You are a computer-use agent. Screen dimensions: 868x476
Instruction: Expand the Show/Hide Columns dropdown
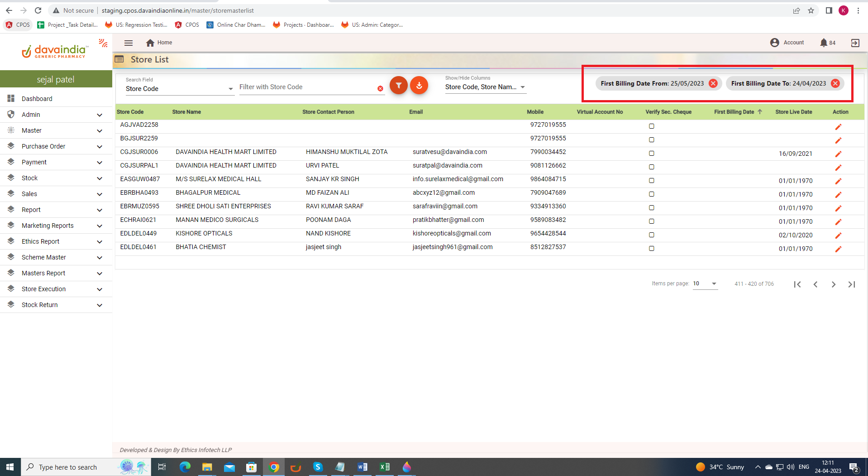click(485, 87)
